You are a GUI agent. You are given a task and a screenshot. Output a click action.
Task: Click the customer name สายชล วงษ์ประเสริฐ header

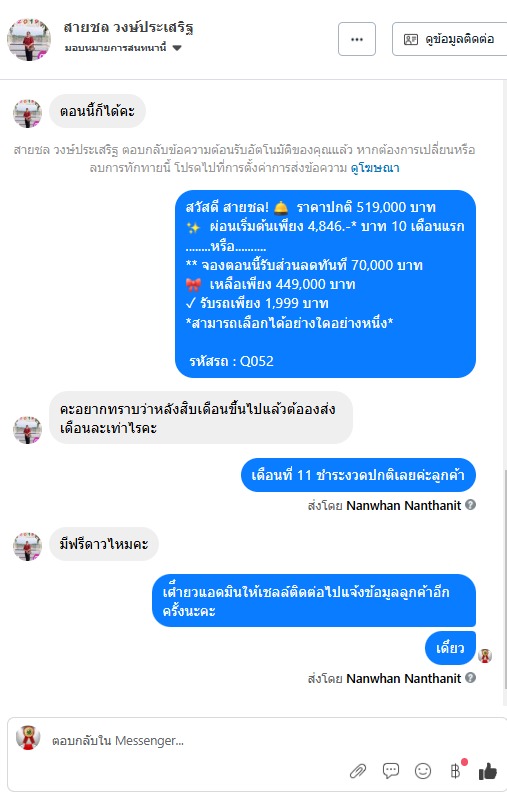coord(128,27)
